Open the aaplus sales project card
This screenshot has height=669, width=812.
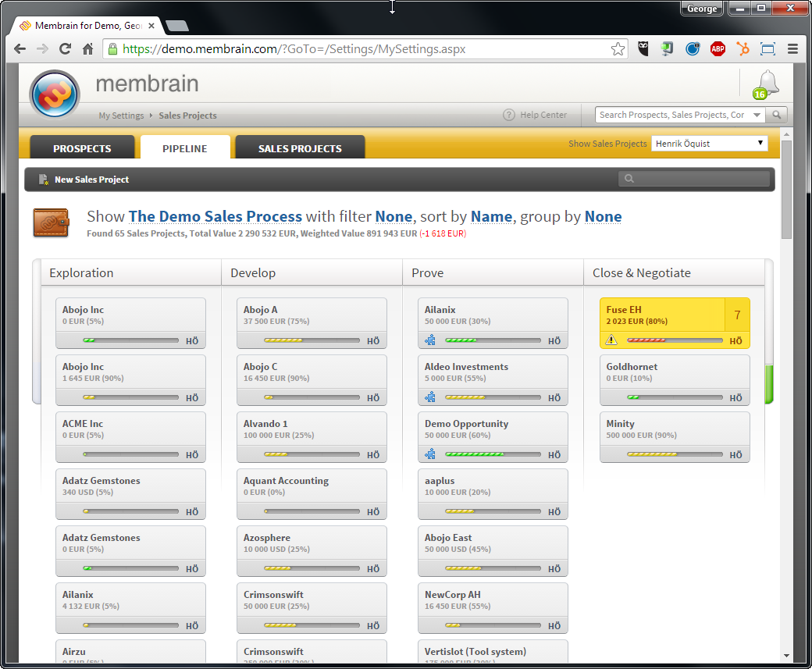click(x=493, y=494)
